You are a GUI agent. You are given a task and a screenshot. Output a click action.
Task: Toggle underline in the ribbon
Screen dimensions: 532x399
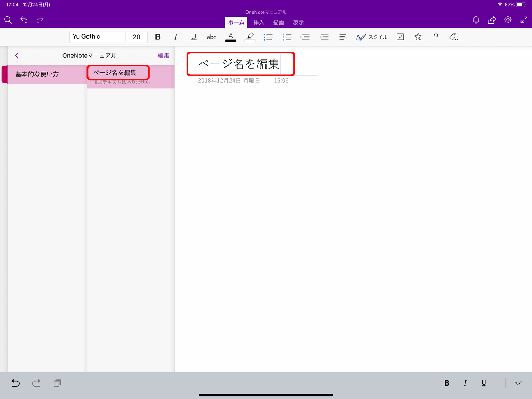pos(194,37)
